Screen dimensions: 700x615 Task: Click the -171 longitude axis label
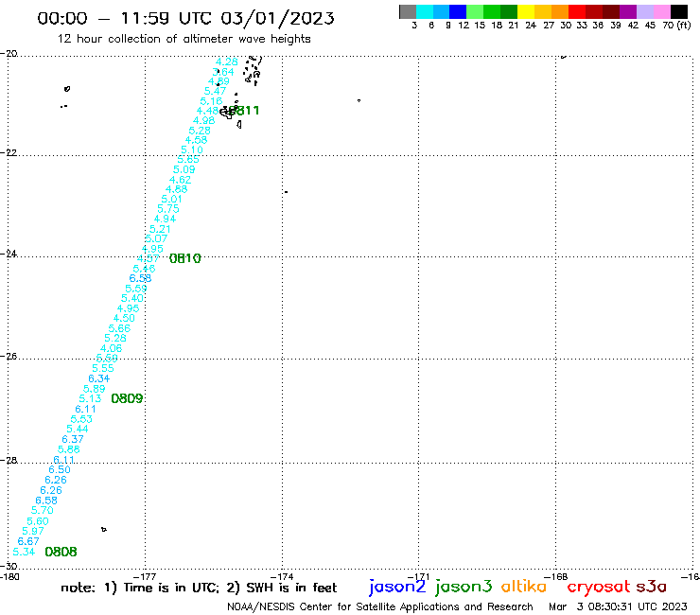[419, 577]
